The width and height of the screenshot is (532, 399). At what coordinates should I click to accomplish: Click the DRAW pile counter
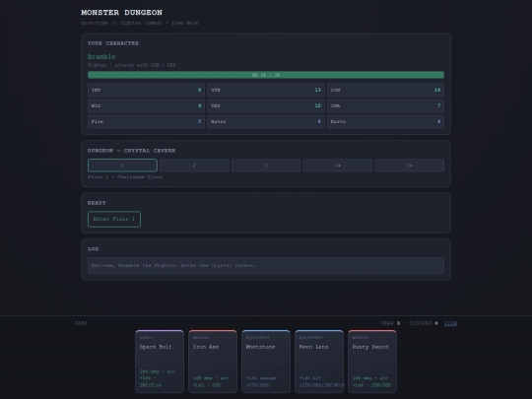(x=390, y=323)
